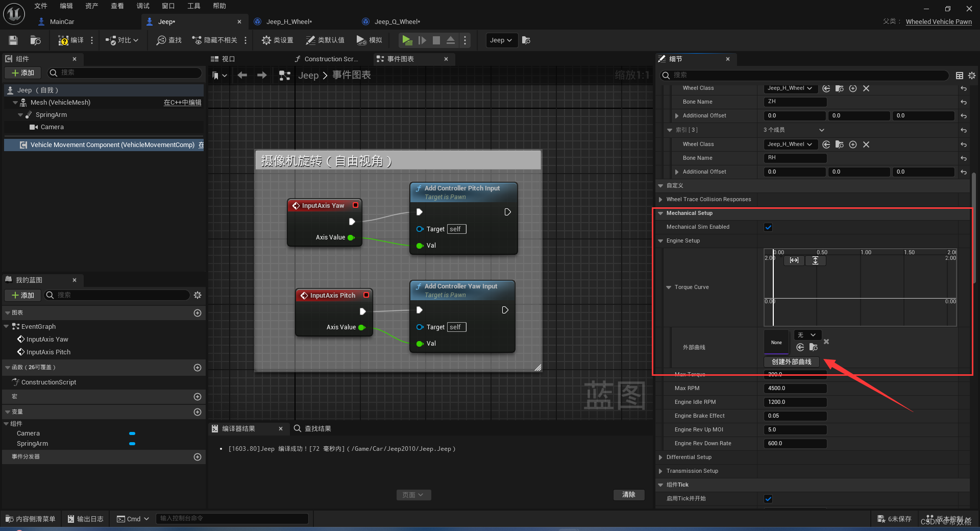The height and width of the screenshot is (531, 980).
Task: Click the frame skip button
Action: coord(422,40)
